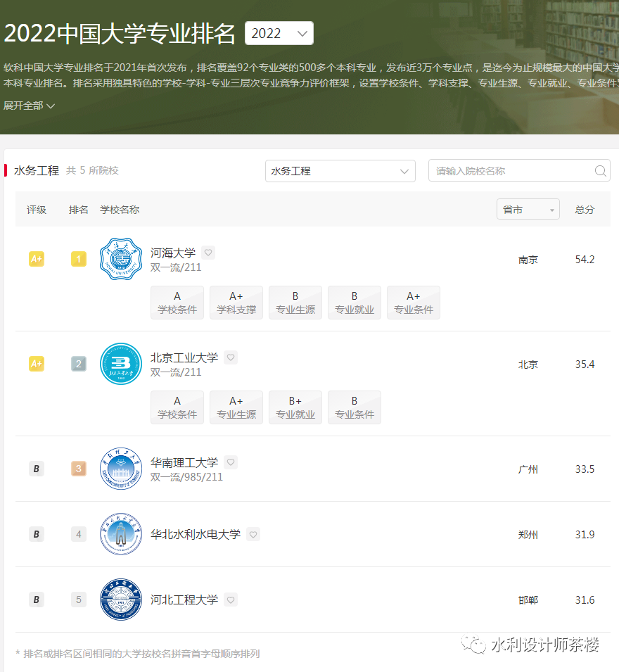The width and height of the screenshot is (619, 672).
Task: Open the 北京工业大学 link
Action: point(184,357)
